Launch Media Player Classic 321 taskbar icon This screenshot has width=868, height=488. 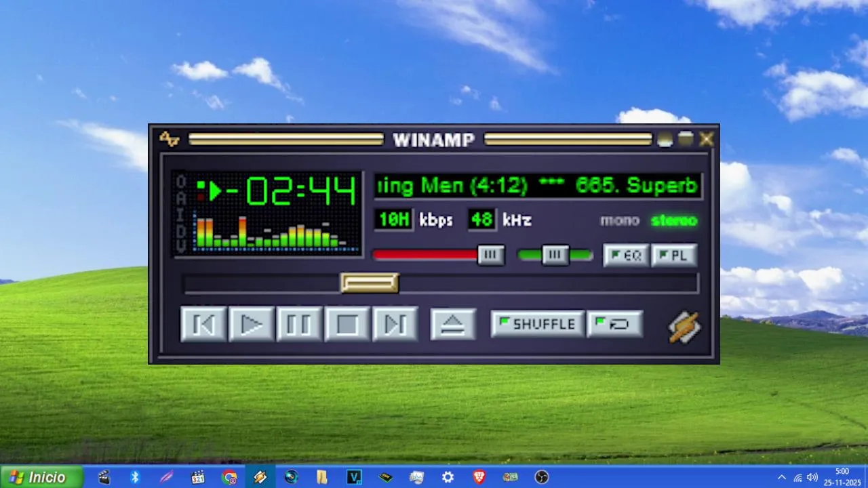coord(197,477)
